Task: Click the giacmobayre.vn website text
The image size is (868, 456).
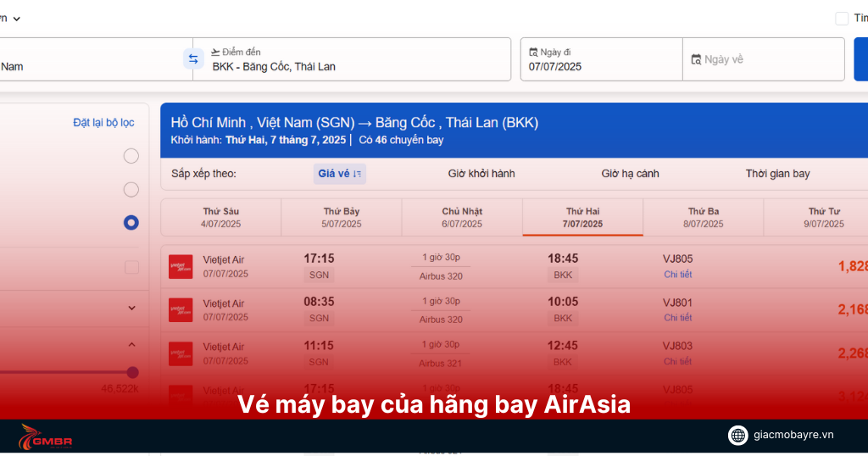Action: 793,435
